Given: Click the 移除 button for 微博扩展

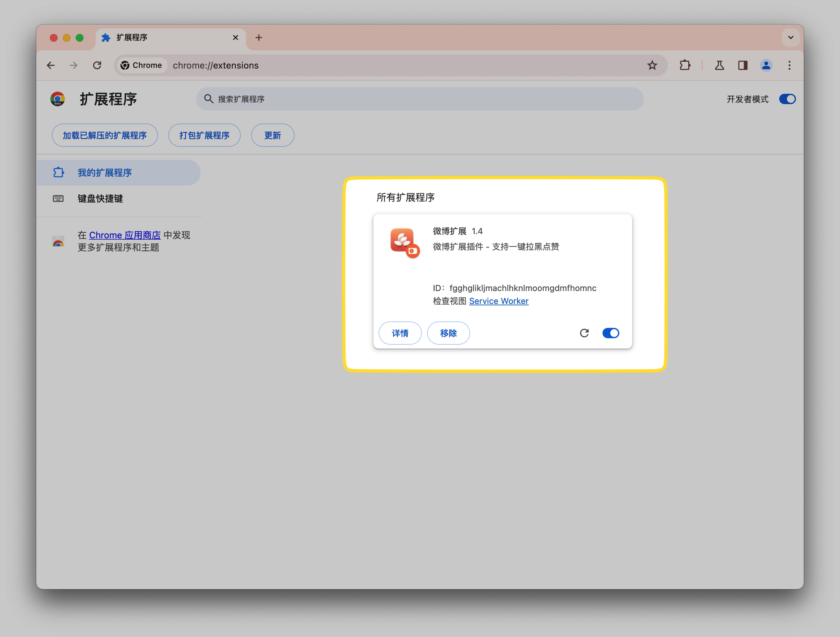Looking at the screenshot, I should click(448, 333).
